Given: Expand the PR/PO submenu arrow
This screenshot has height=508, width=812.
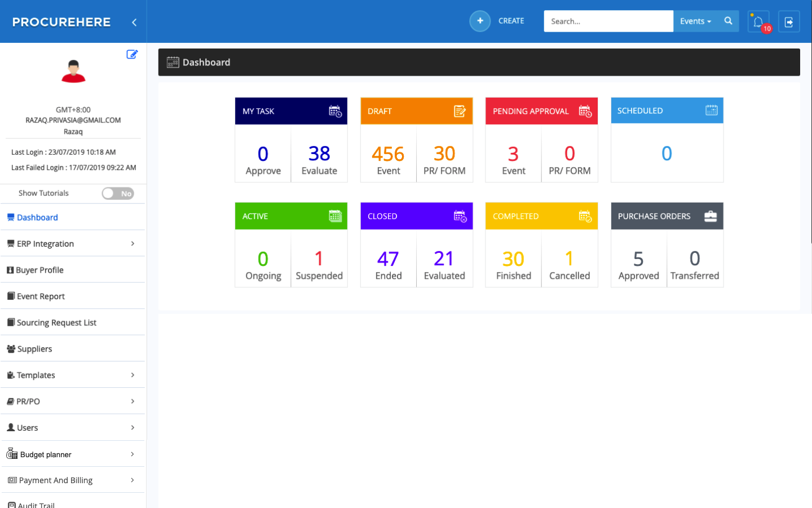Looking at the screenshot, I should point(133,401).
